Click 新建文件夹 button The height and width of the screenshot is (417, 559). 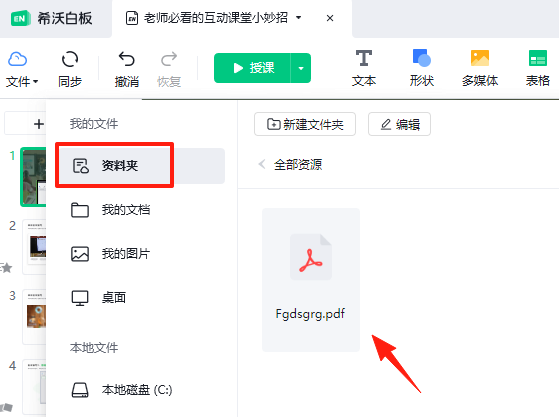[305, 124]
